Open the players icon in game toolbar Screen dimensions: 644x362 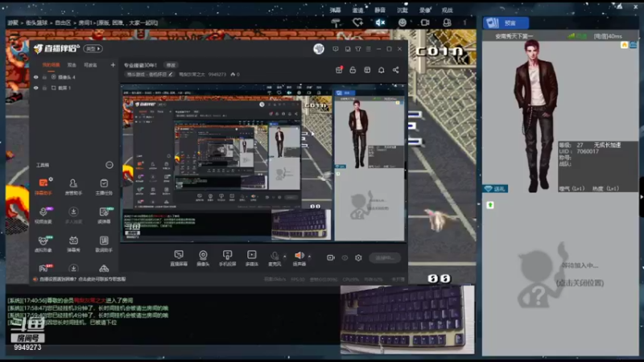pyautogui.click(x=447, y=23)
